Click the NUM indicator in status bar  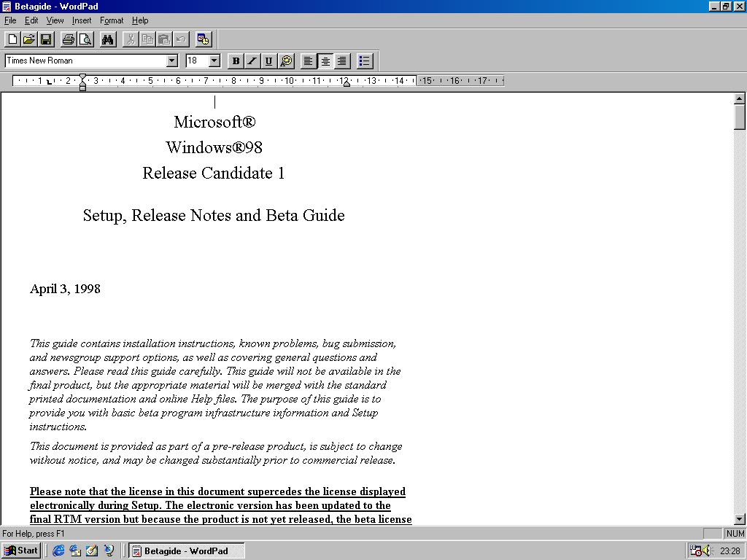[735, 533]
